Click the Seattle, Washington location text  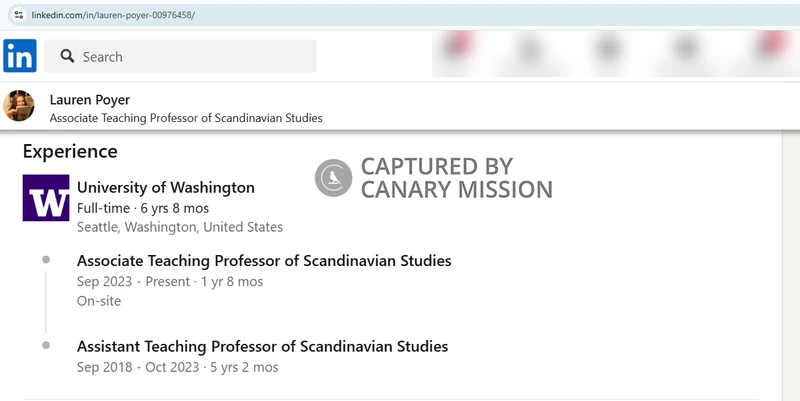[x=180, y=227]
